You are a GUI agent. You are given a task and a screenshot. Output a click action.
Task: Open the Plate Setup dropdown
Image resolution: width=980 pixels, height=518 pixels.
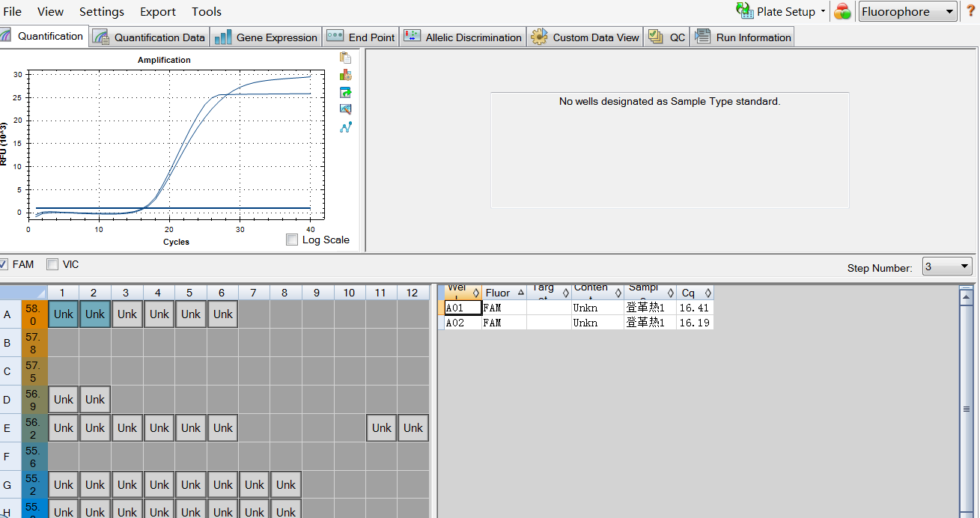781,11
